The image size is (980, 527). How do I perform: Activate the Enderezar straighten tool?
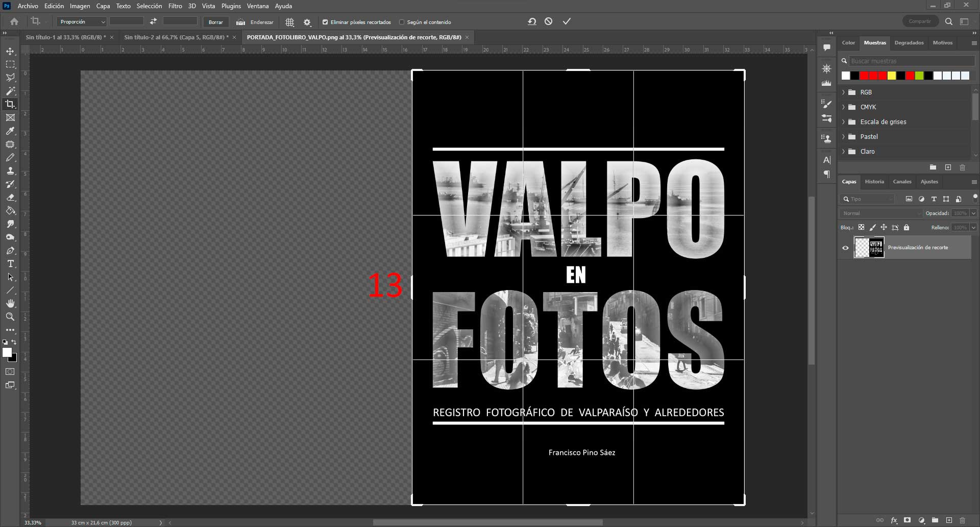point(255,22)
